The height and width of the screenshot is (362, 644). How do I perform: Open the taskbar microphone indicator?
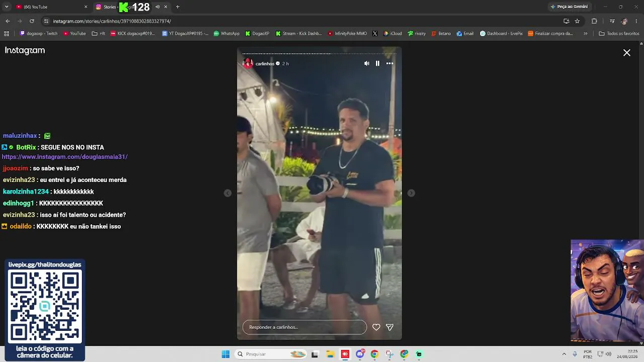point(575,354)
